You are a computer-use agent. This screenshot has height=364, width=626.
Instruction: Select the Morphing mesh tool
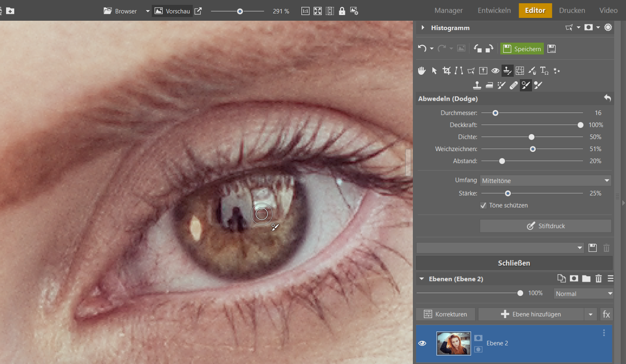[520, 71]
